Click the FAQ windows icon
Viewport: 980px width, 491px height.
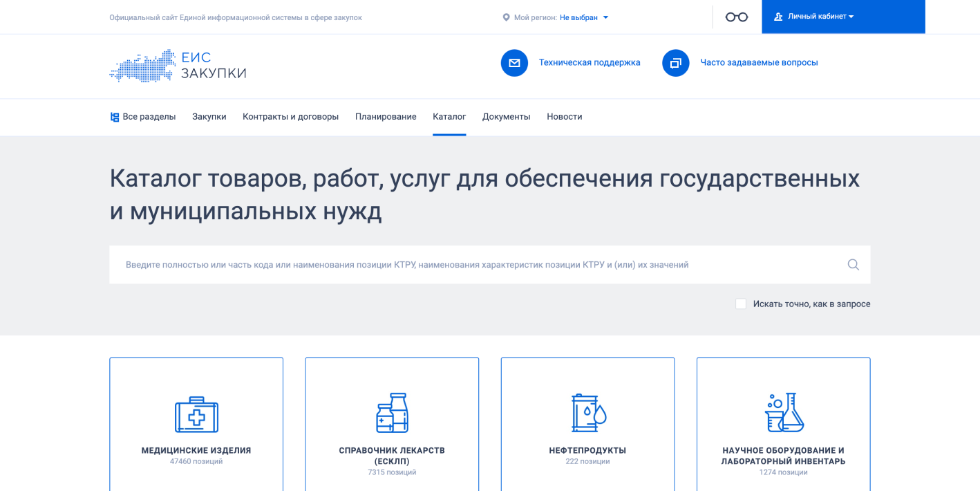click(x=675, y=63)
